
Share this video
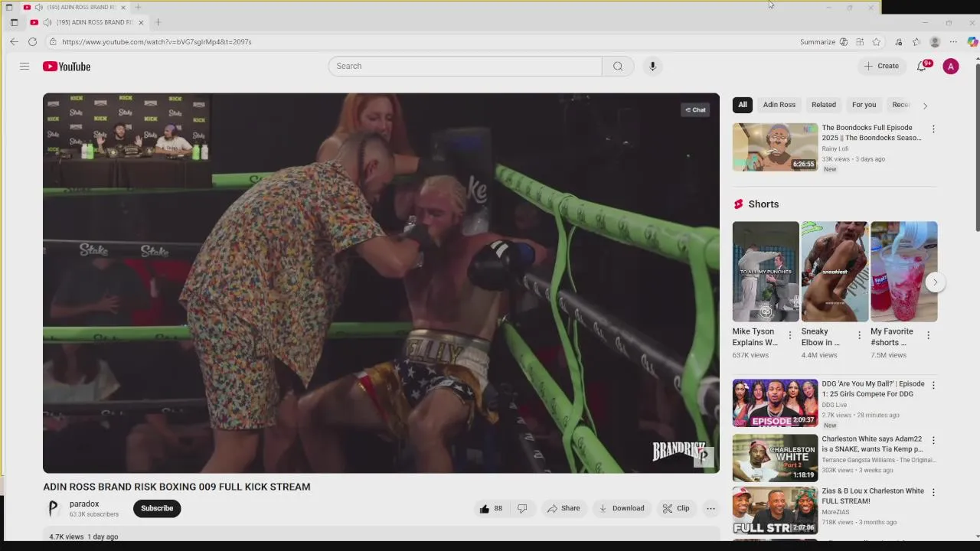[563, 508]
